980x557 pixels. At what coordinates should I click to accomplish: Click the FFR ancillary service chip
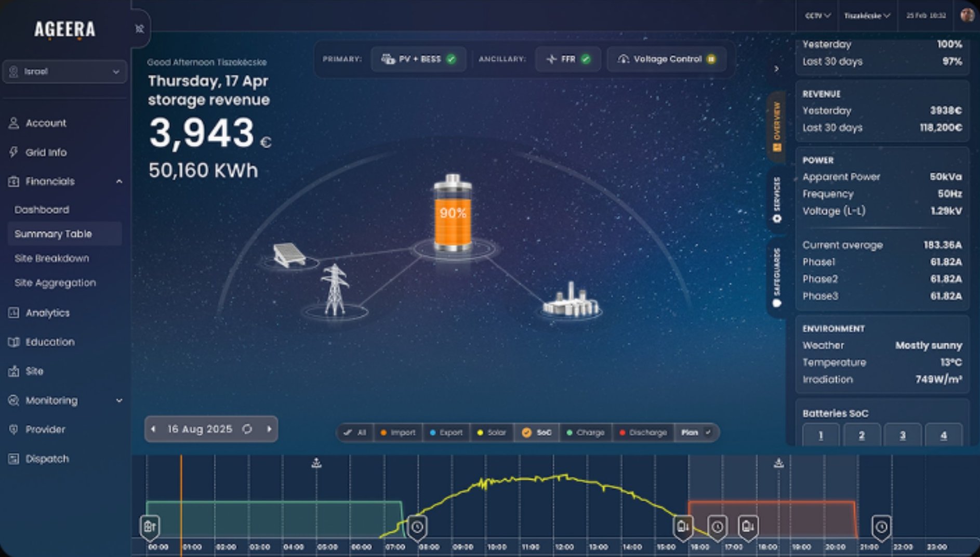568,59
